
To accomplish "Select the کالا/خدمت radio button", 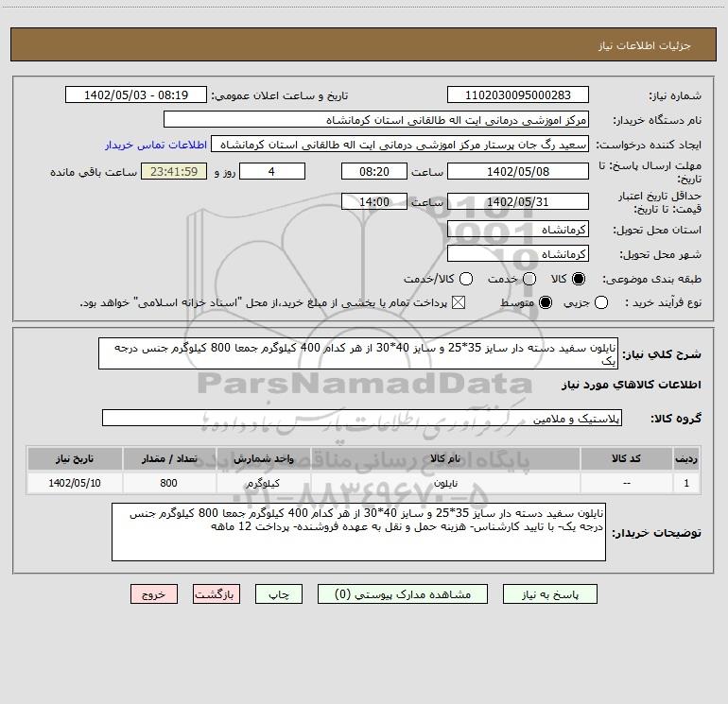I will coord(466,279).
